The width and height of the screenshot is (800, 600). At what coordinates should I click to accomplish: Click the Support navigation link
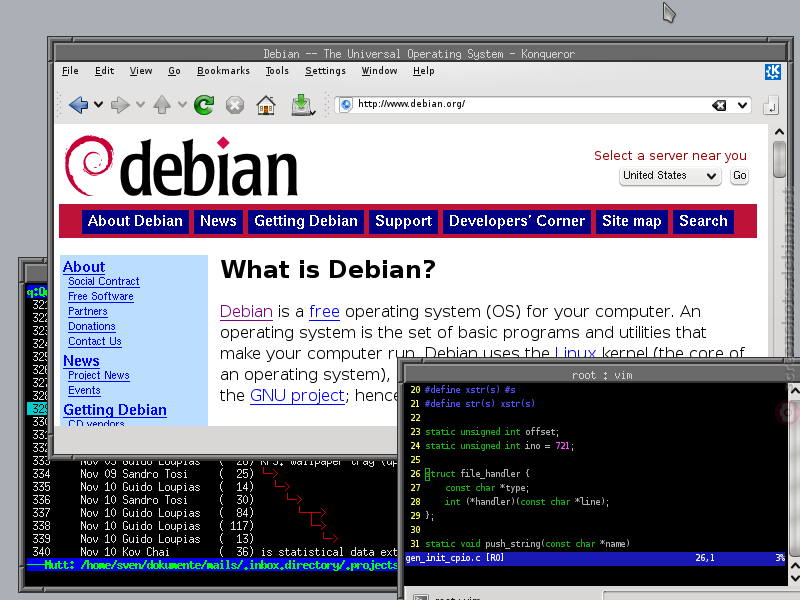(x=404, y=221)
